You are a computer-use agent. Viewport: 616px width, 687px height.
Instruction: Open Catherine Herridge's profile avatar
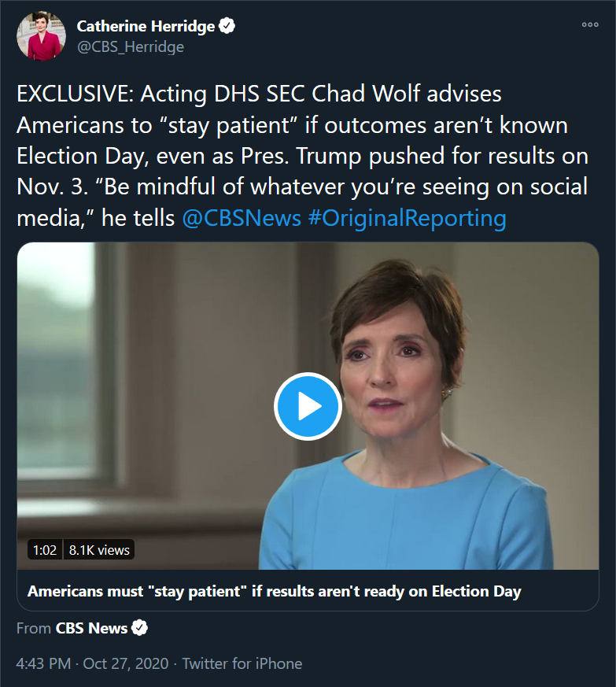coord(41,36)
